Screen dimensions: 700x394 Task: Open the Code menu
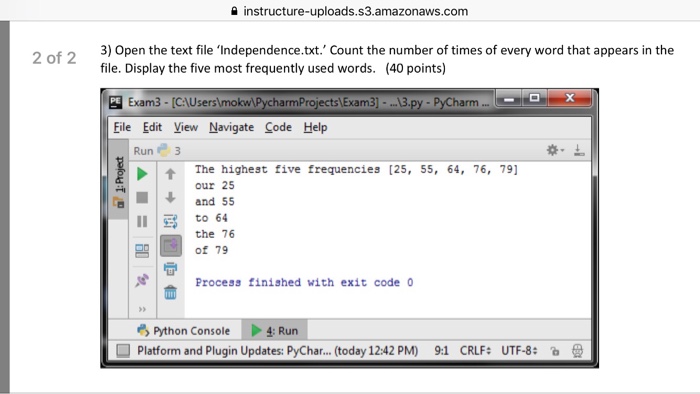[x=278, y=127]
